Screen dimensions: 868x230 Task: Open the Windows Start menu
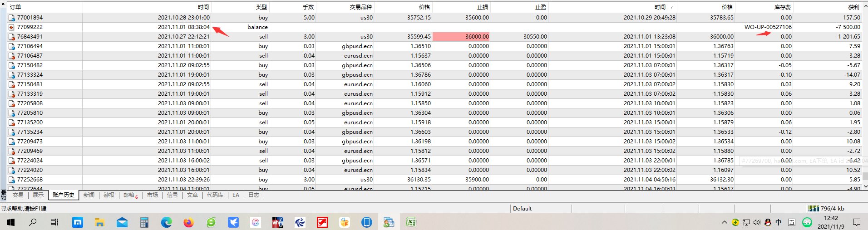tap(11, 222)
